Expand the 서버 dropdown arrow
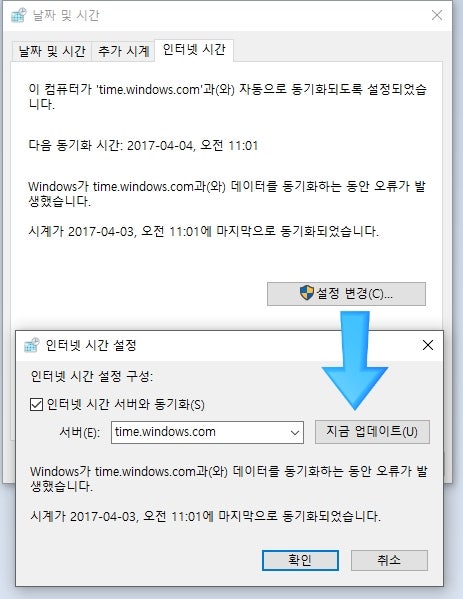This screenshot has width=463, height=599. [x=295, y=432]
